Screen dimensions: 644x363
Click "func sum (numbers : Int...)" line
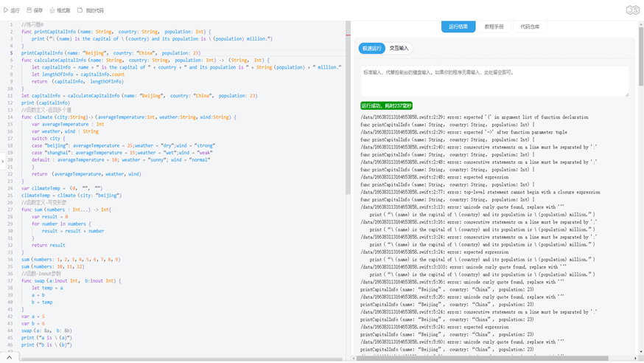[66, 210]
